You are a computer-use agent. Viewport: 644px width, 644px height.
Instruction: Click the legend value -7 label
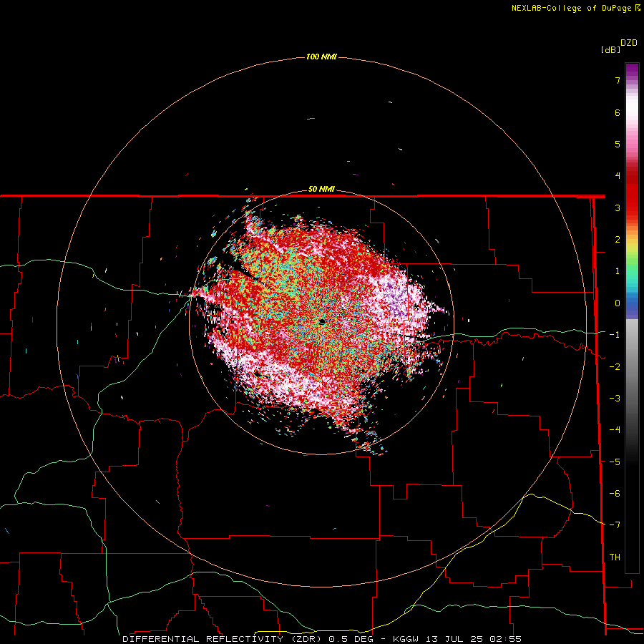615,525
